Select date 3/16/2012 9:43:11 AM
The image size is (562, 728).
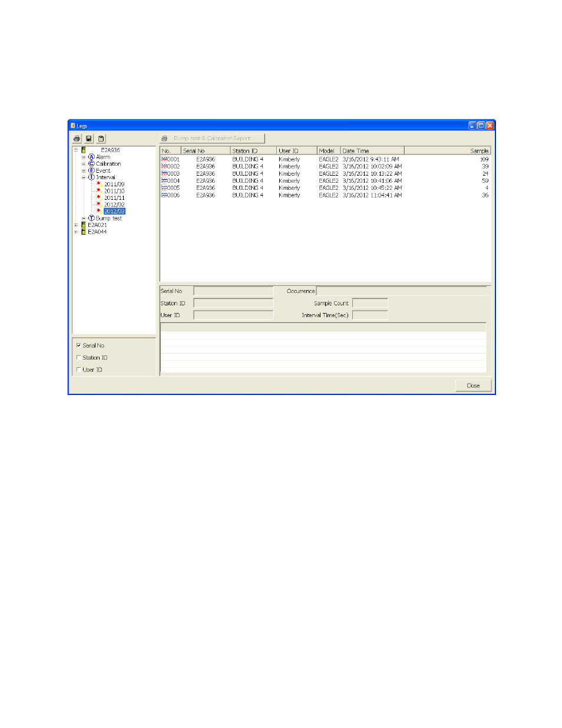[371, 159]
